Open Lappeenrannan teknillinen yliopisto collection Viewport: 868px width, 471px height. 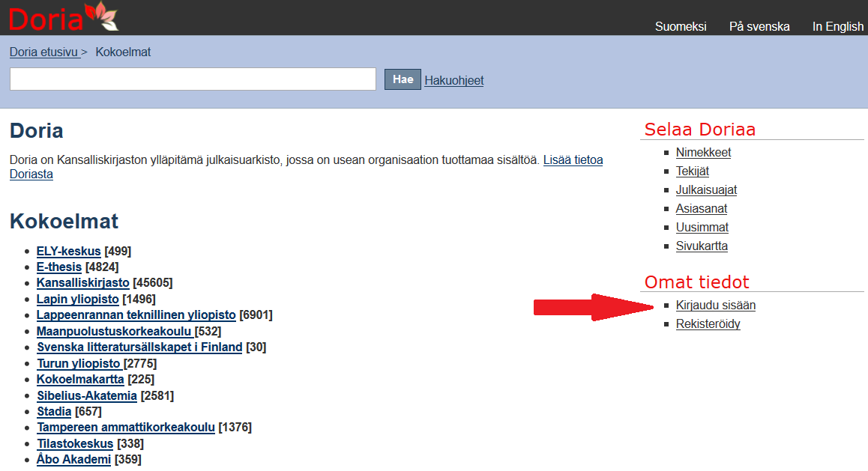pyautogui.click(x=136, y=314)
